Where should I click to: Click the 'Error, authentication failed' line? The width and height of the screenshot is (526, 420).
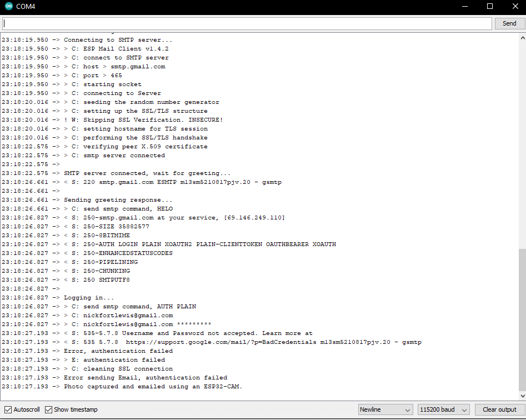coord(118,351)
